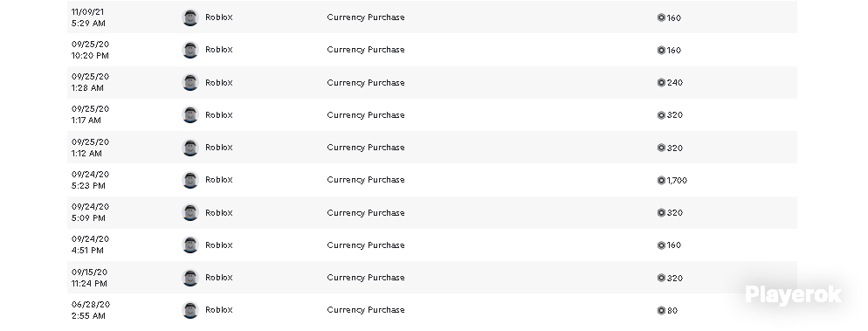
Task: Click Roblox avatar in 09/24/20 5:23 PM row
Action: point(190,180)
